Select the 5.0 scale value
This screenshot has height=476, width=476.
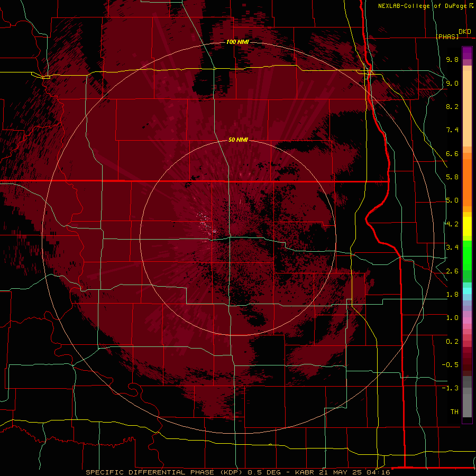tap(452, 200)
